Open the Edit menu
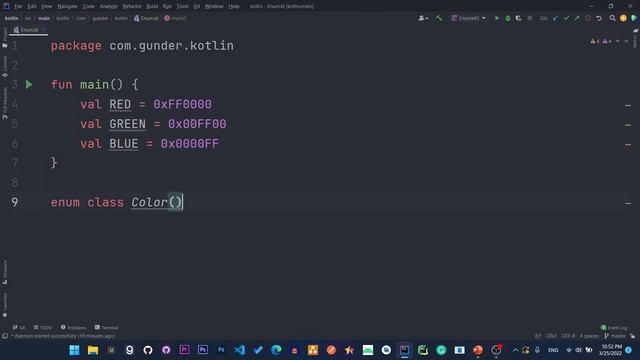The height and width of the screenshot is (360, 640). point(32,6)
